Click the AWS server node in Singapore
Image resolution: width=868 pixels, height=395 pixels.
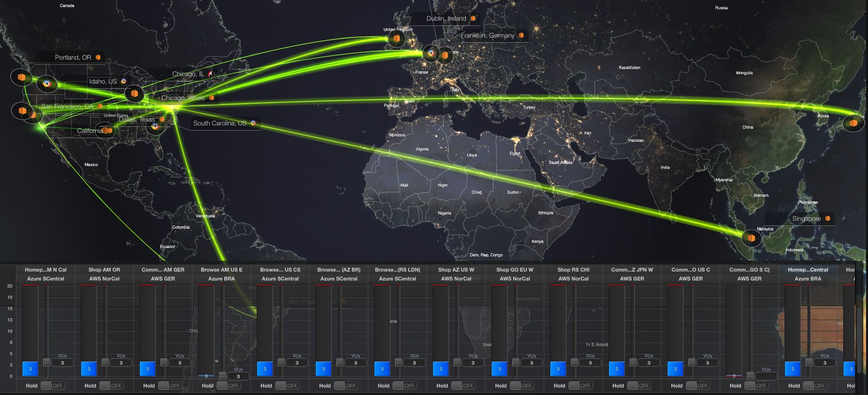(751, 238)
